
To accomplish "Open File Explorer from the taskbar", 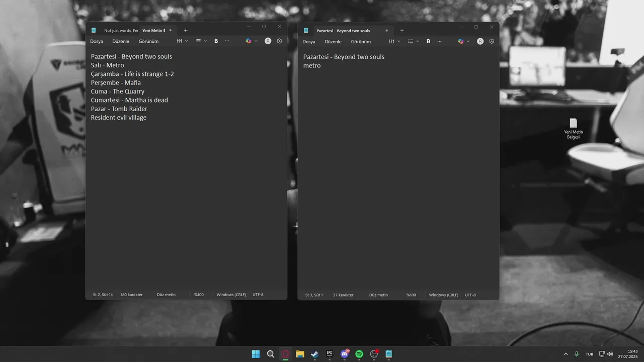I will 300,354.
